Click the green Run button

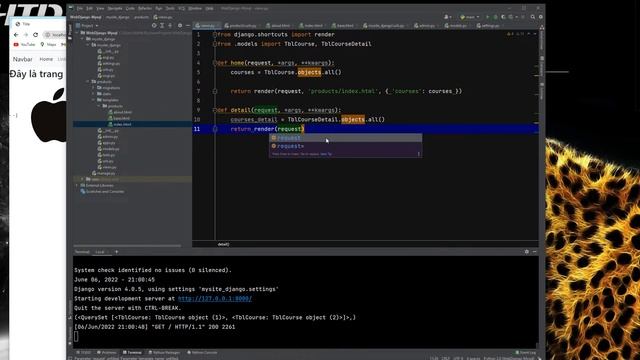(x=487, y=17)
